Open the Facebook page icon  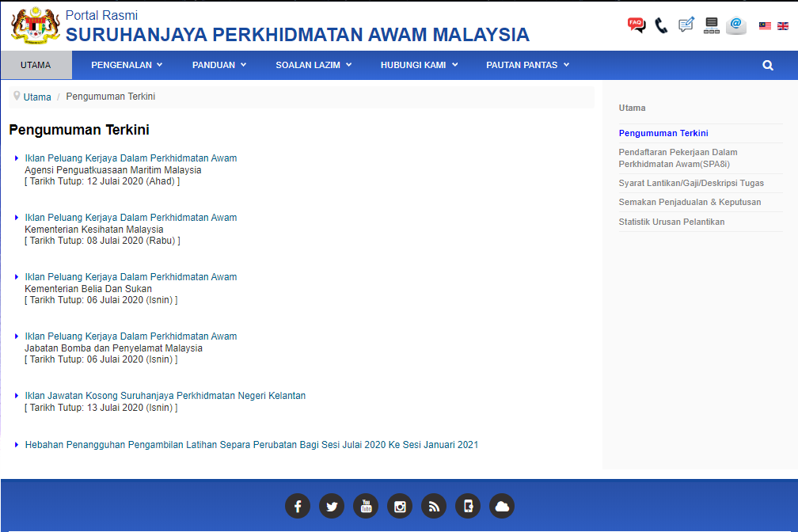click(x=298, y=506)
